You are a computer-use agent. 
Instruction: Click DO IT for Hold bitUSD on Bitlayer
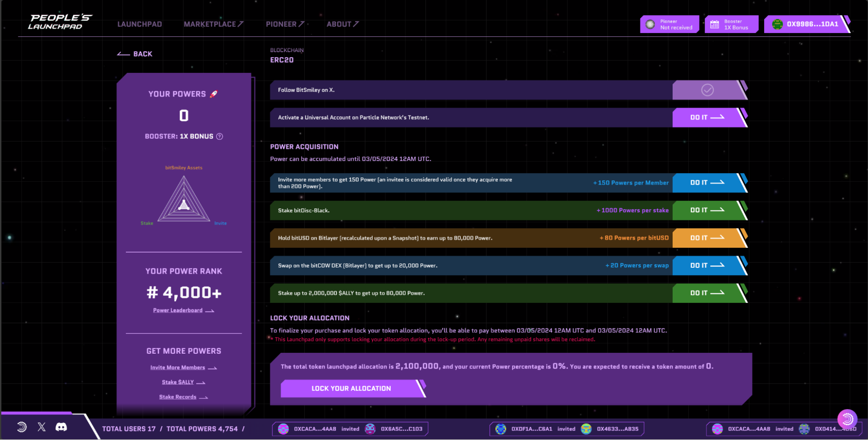click(710, 238)
